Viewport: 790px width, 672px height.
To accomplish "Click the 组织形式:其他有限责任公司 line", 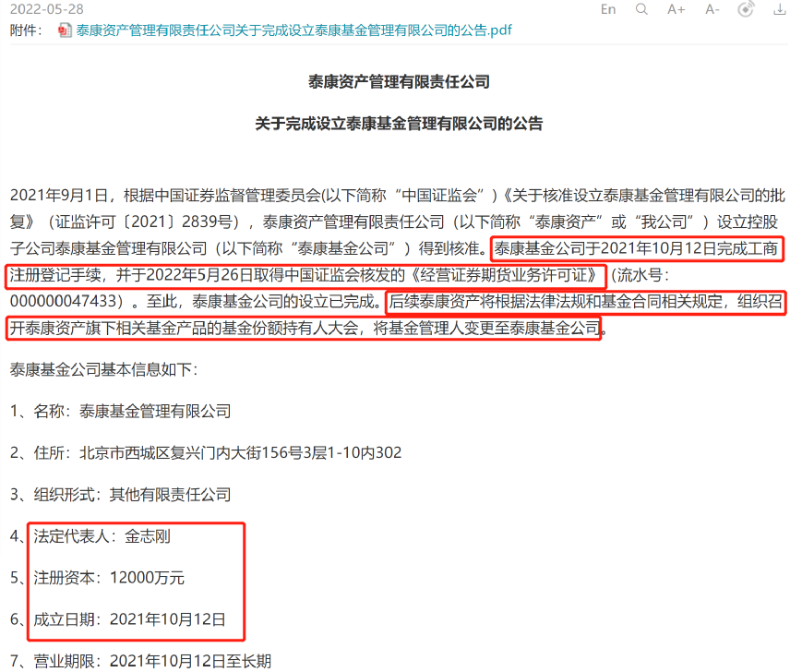I will click(x=120, y=494).
